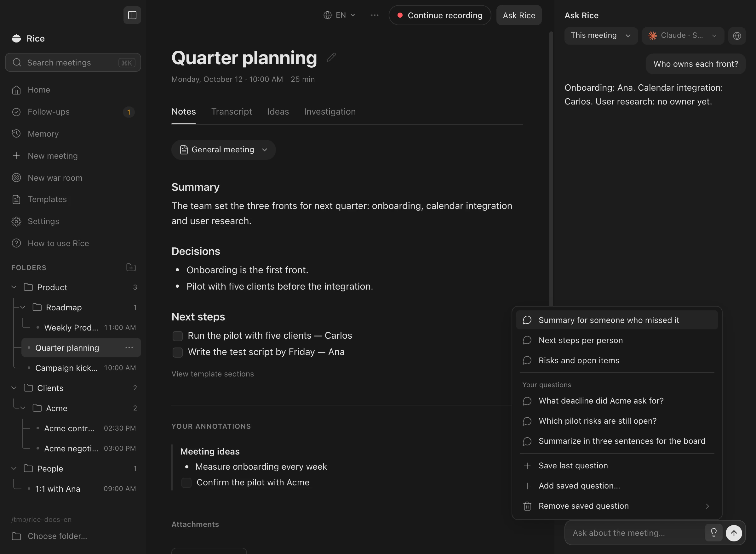This screenshot has height=554, width=756.
Task: Open the Acme negoti... meeting
Action: (86, 448)
